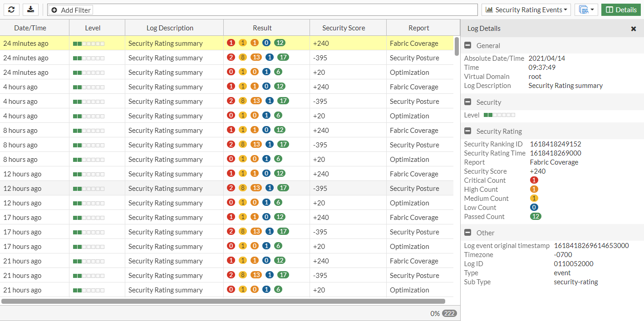644x321 pixels.
Task: Click the orange High Count badge
Action: pos(534,189)
